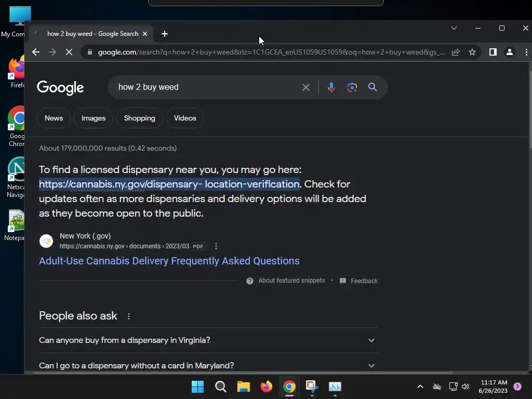
Task: Open the notification badge showing 3
Action: pyautogui.click(x=517, y=387)
